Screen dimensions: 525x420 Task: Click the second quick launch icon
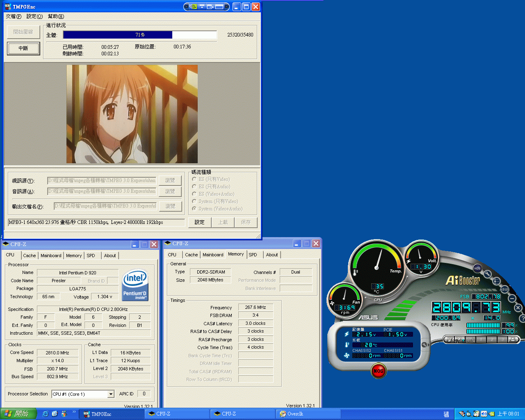point(55,414)
